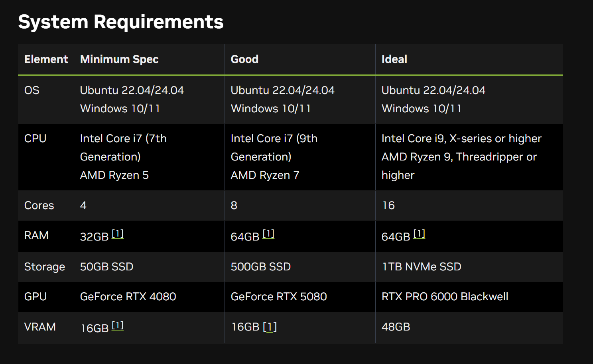Screen dimensions: 593x364
Task: Select the Element column header
Action: (x=46, y=59)
